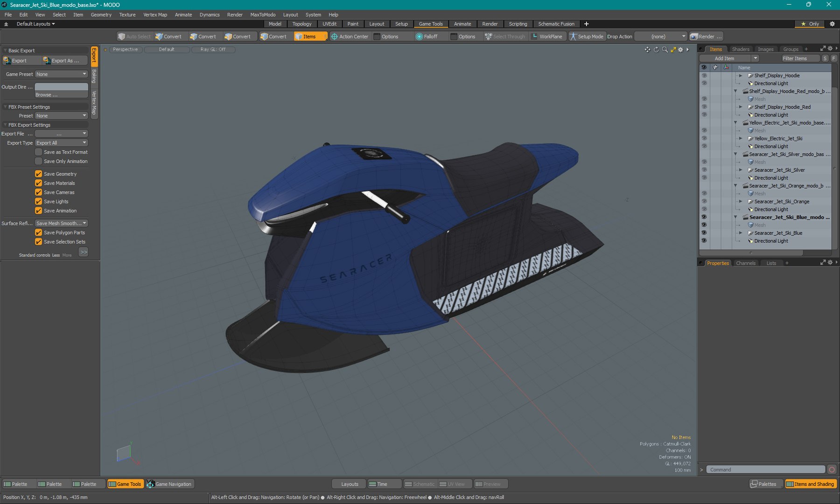Viewport: 840px width, 504px height.
Task: Uncheck Save Cameras checkbox
Action: 39,192
